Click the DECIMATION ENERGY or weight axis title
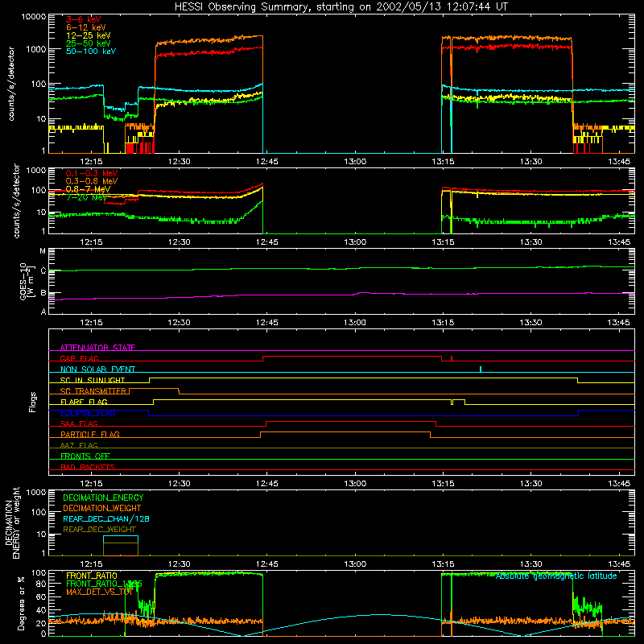The image size is (644, 644). click(x=12, y=522)
